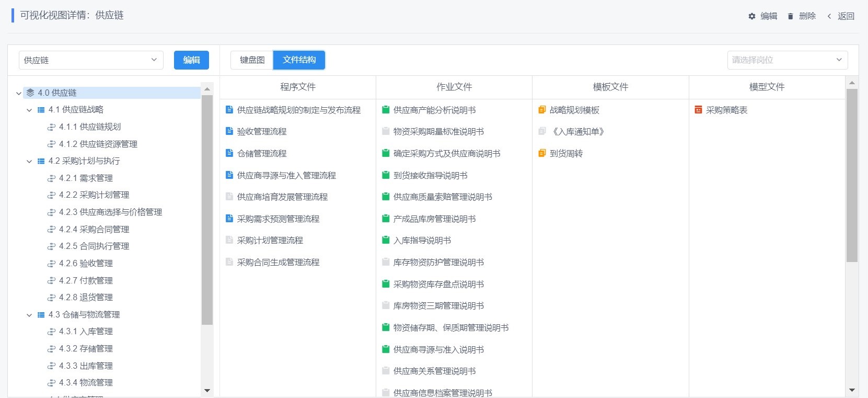Open the 供应链 view dropdown
This screenshot has width=868, height=398.
point(91,60)
